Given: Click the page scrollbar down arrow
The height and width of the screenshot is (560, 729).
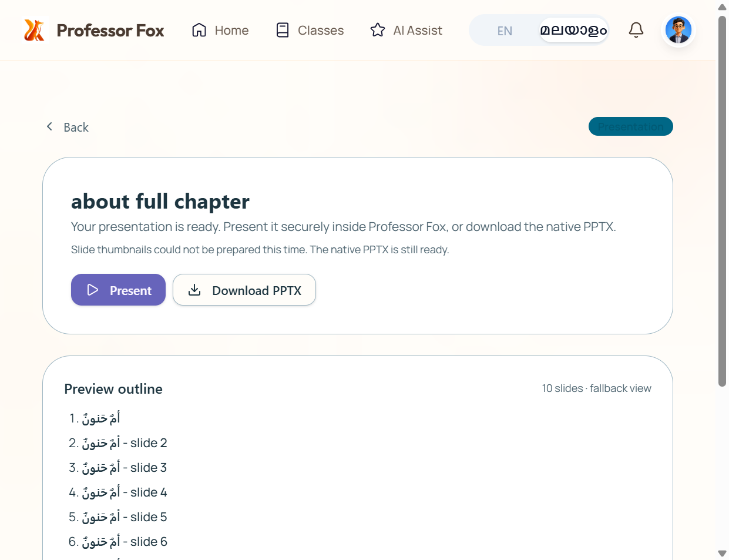Looking at the screenshot, I should click(x=723, y=553).
